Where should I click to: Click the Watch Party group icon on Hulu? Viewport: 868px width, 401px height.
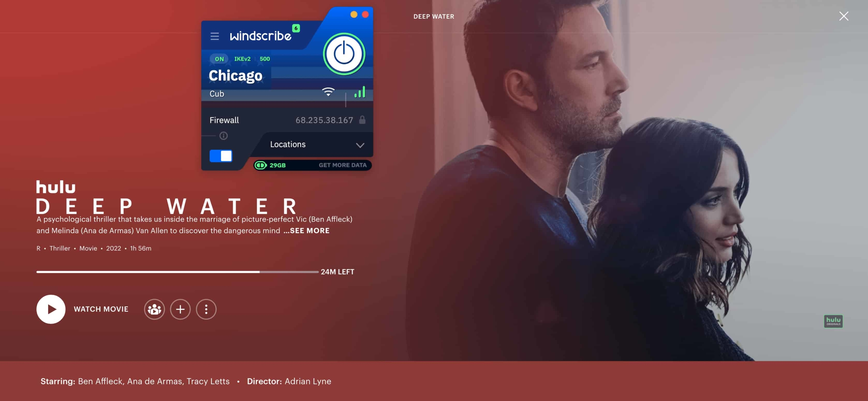tap(155, 309)
